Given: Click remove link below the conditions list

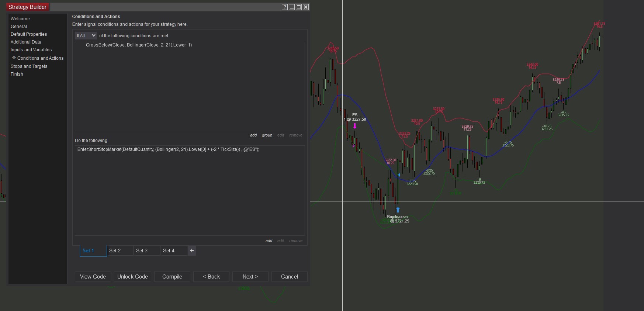Looking at the screenshot, I should 296,135.
